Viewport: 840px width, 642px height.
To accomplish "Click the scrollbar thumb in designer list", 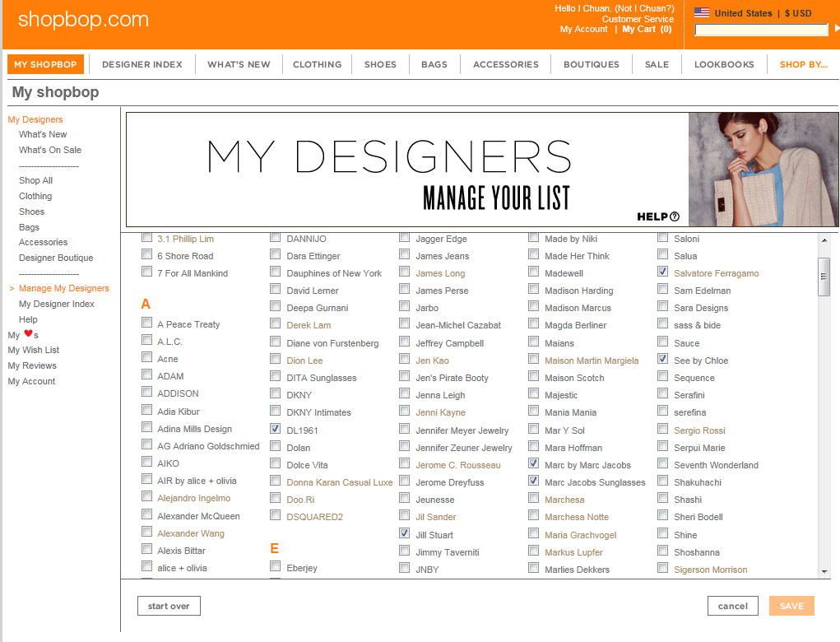I will tap(824, 277).
